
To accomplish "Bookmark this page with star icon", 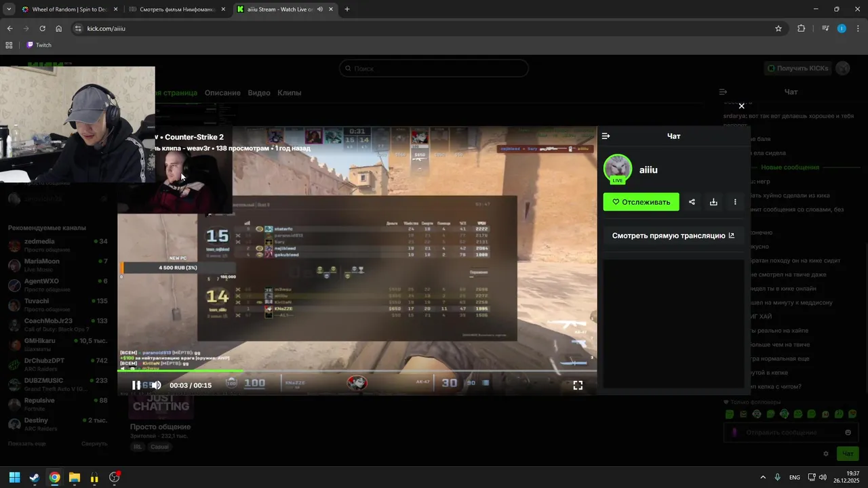I will (x=778, y=28).
